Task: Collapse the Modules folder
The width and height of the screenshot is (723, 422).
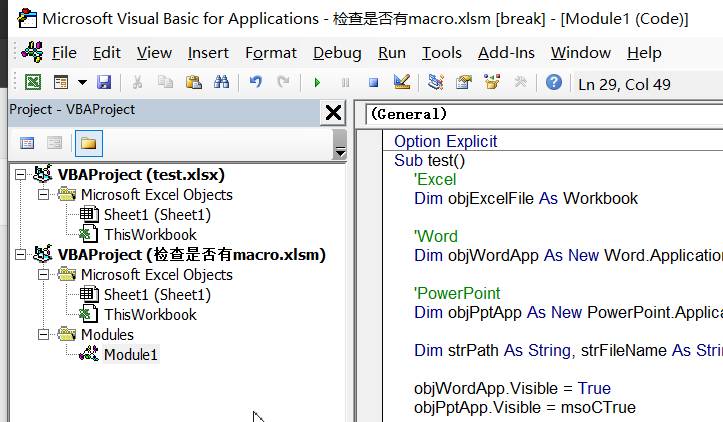Action: [x=43, y=334]
